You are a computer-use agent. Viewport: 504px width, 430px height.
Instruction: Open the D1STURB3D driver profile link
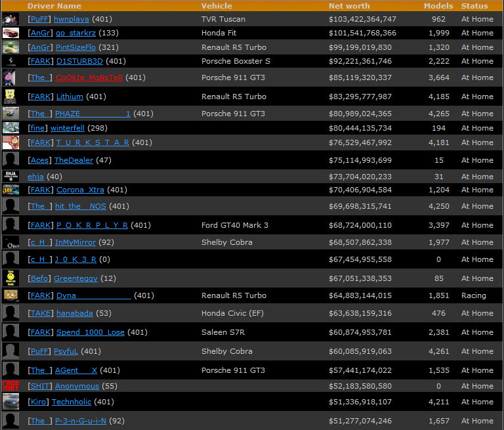[x=79, y=61]
